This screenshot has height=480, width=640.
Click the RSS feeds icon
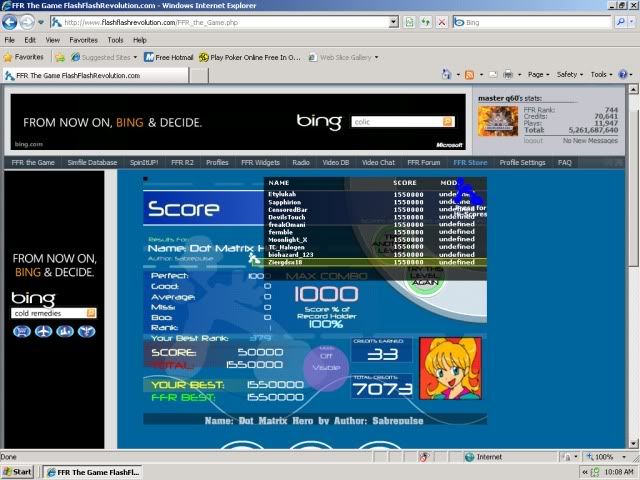tap(470, 75)
